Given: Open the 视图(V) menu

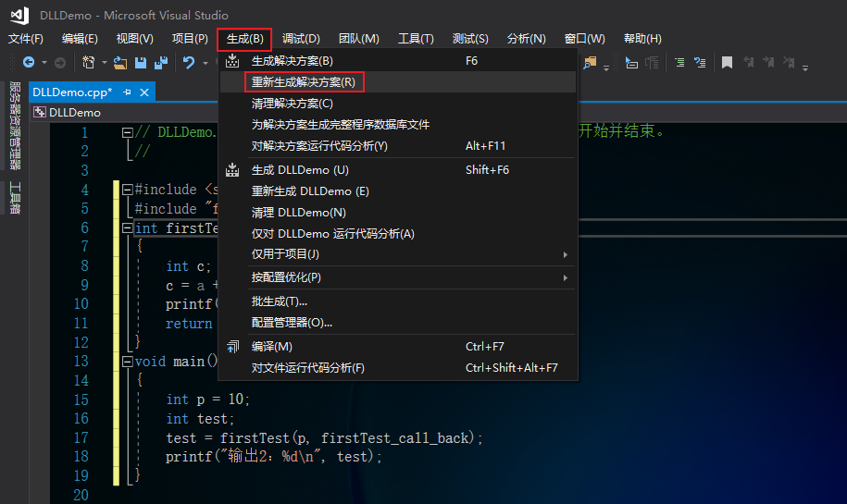Looking at the screenshot, I should click(134, 39).
